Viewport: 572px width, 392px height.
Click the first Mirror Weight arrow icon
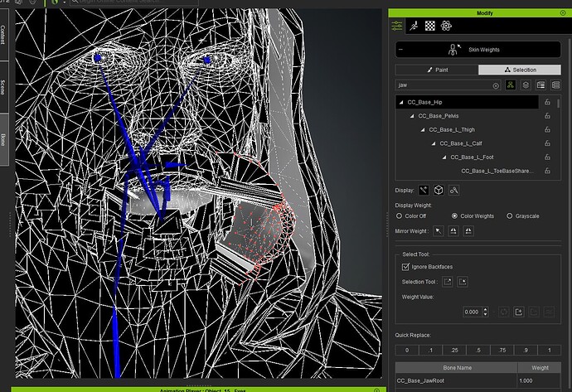pos(439,231)
